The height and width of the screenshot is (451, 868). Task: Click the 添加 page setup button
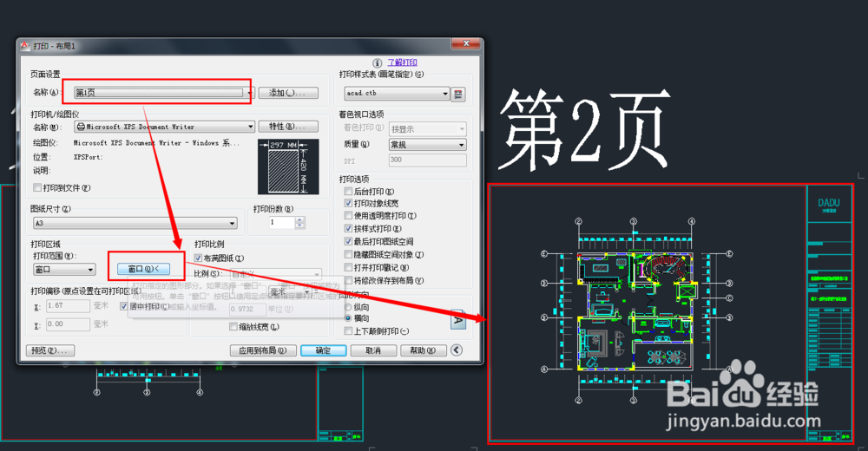click(x=289, y=93)
